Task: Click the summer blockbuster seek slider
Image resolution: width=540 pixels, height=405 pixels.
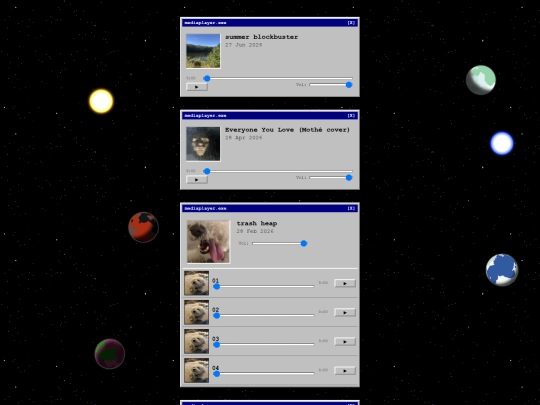Action: coord(278,79)
